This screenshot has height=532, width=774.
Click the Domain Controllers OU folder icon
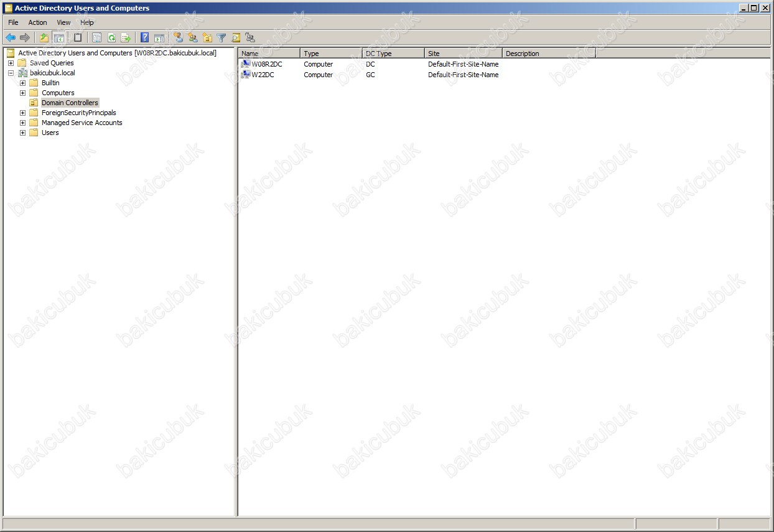[34, 103]
